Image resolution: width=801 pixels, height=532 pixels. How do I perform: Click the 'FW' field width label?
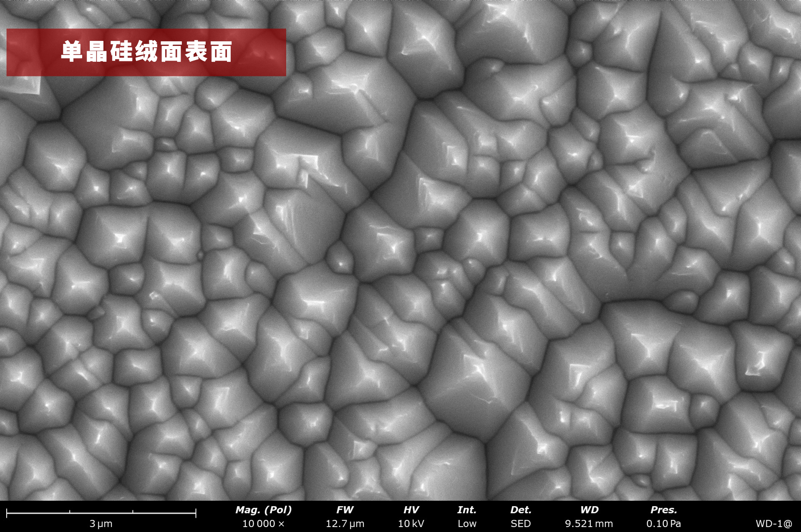[x=345, y=510]
